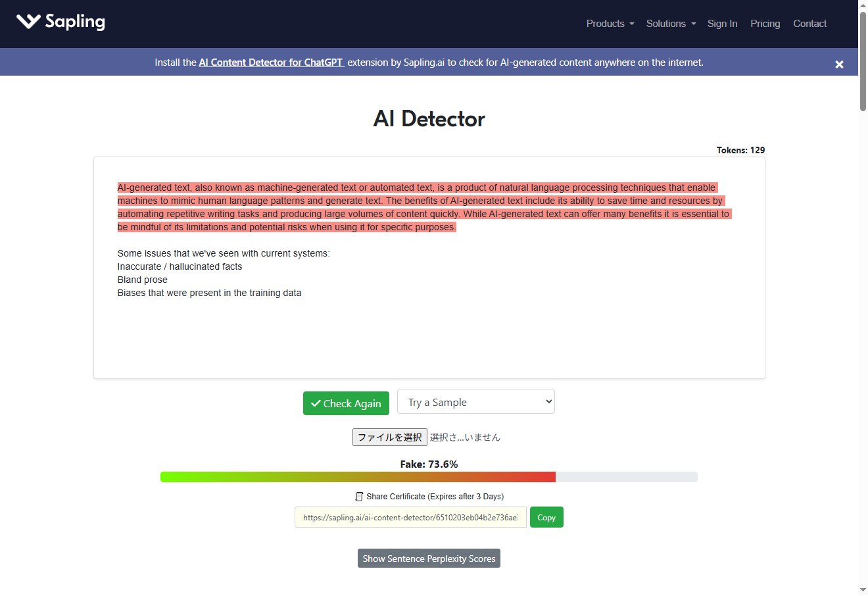Screen dimensions: 868x596
Task: Click the scrollbar down arrow
Action: coord(863,590)
